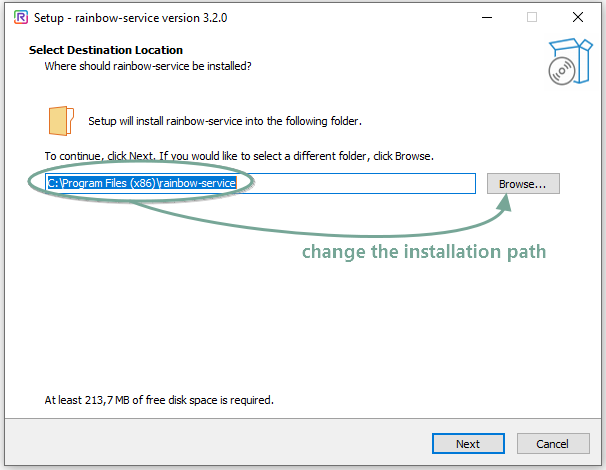This screenshot has height=470, width=606.
Task: Close the Setup window
Action: click(x=578, y=17)
